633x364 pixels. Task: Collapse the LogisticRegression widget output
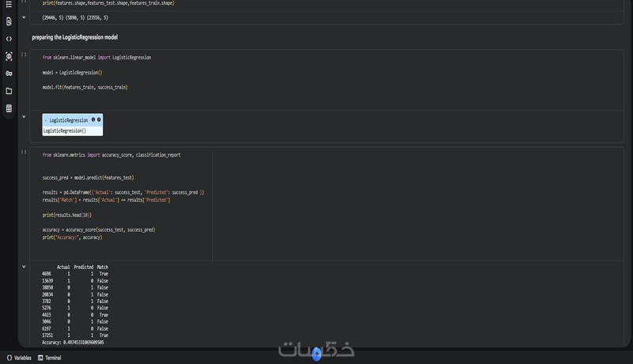[x=24, y=116]
